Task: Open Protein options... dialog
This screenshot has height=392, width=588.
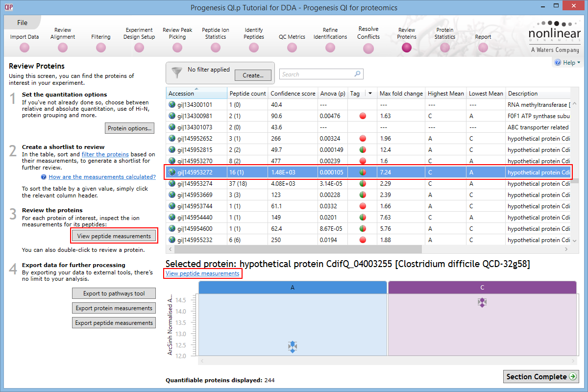Action: [x=130, y=128]
